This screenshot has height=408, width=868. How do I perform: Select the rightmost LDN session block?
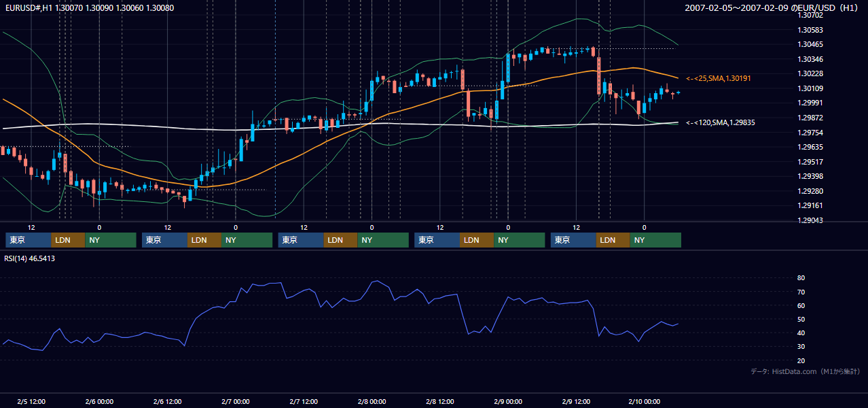[x=613, y=240]
